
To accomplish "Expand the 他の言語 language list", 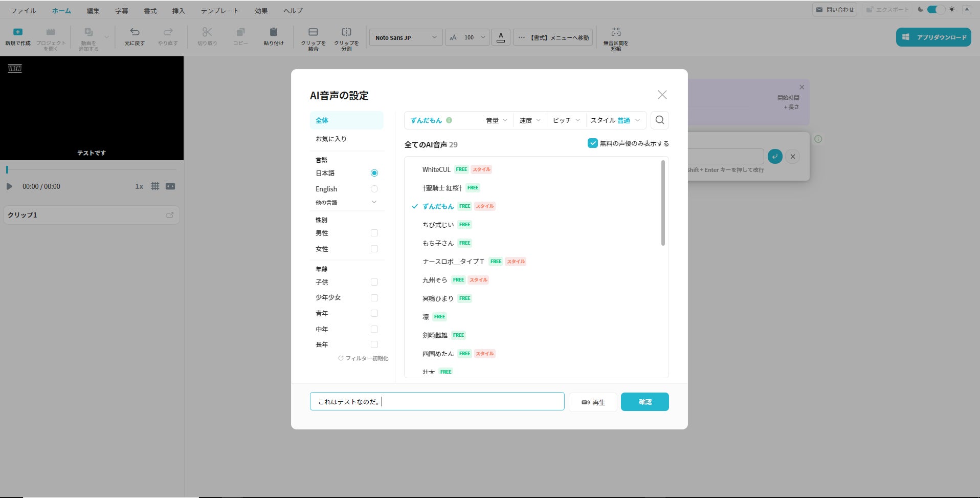I will point(374,202).
